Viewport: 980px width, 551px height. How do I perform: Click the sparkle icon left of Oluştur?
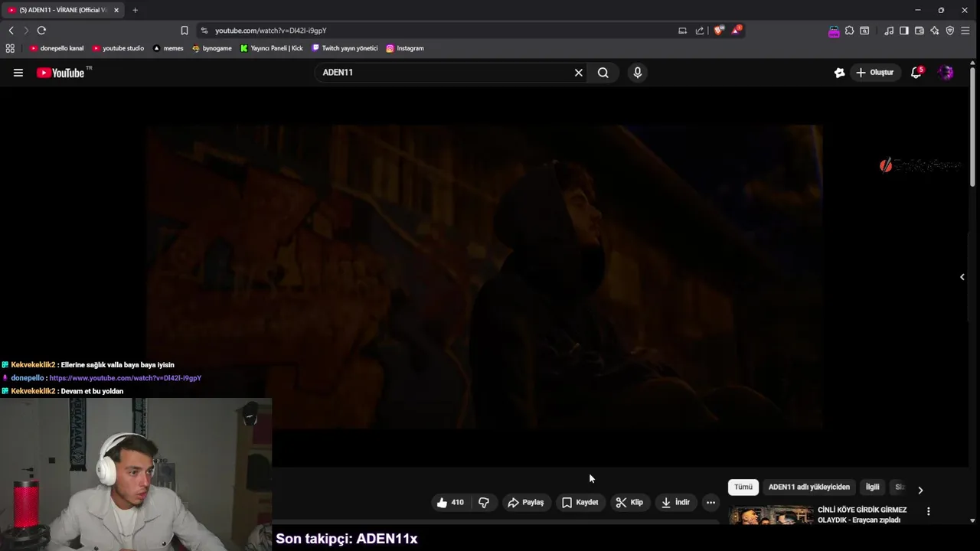839,73
